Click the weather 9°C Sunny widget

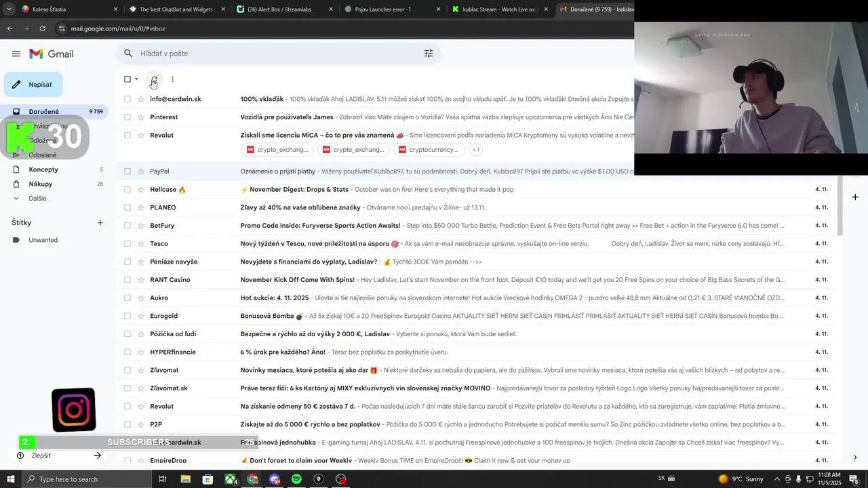pyautogui.click(x=741, y=479)
